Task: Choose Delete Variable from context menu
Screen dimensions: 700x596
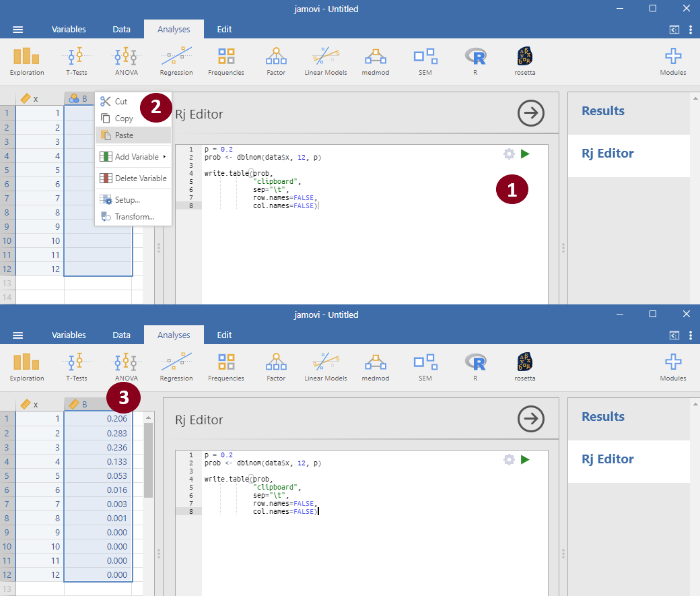Action: tap(133, 178)
